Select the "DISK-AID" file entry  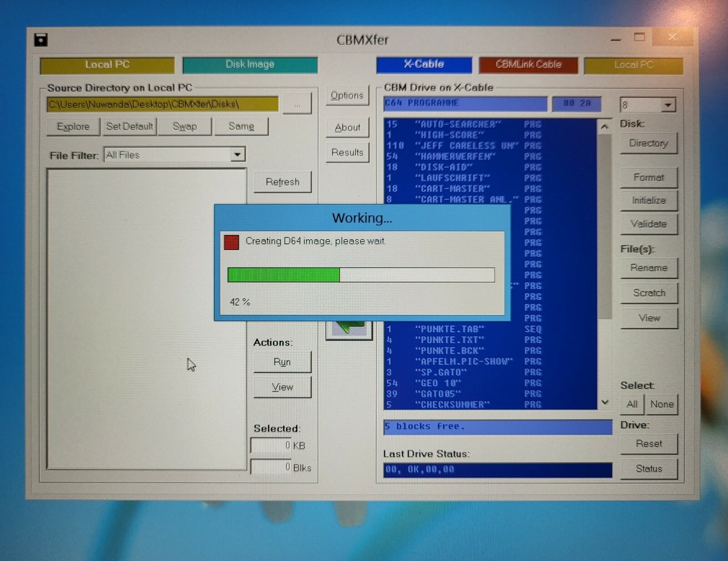[490, 167]
